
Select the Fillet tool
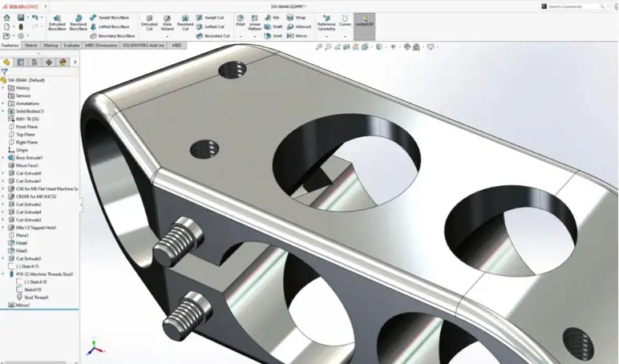(240, 21)
